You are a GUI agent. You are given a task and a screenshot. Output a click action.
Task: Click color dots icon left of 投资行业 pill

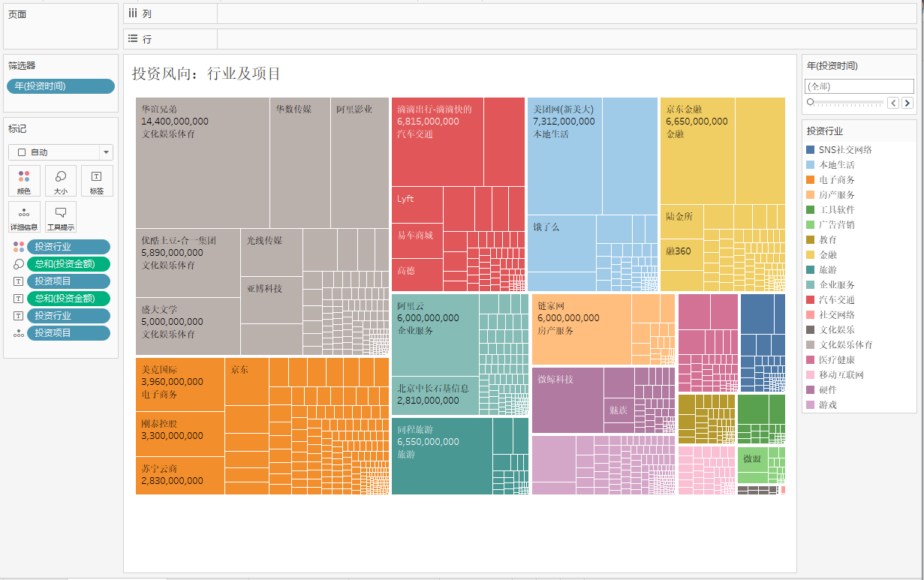pyautogui.click(x=19, y=247)
